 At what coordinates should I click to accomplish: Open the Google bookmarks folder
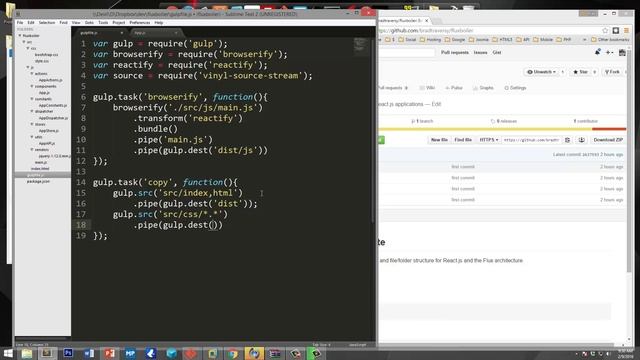455,40
